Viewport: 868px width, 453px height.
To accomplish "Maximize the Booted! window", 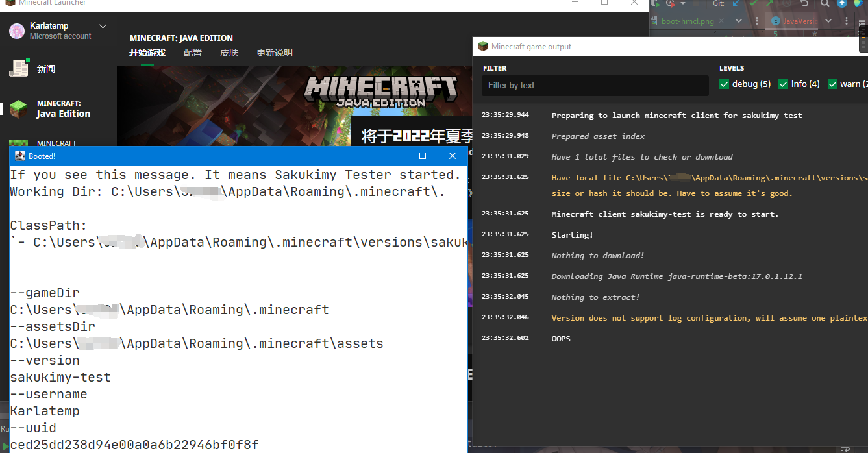I will tap(423, 156).
